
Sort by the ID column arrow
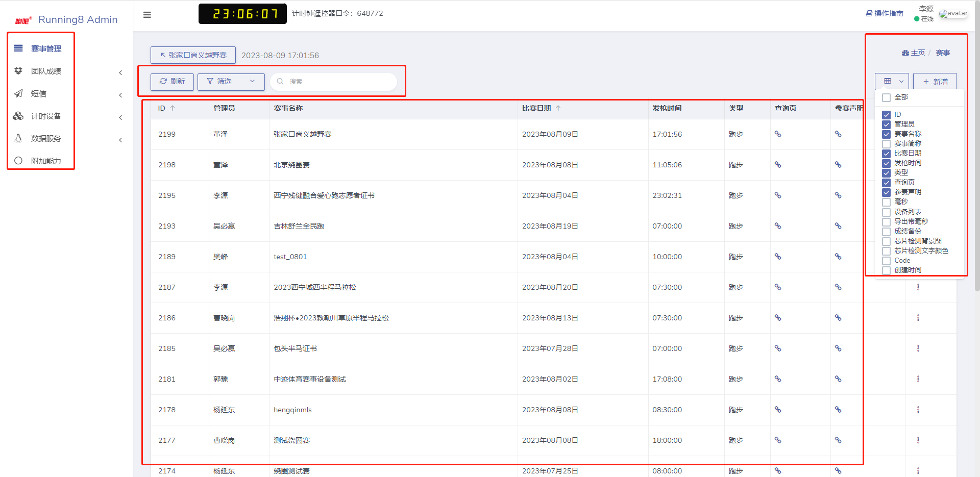(173, 108)
